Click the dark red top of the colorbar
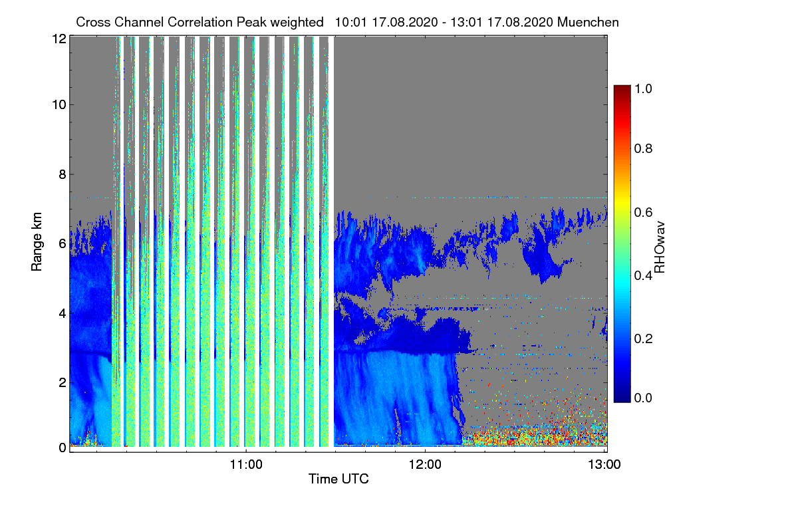The image size is (798, 532). [x=621, y=92]
